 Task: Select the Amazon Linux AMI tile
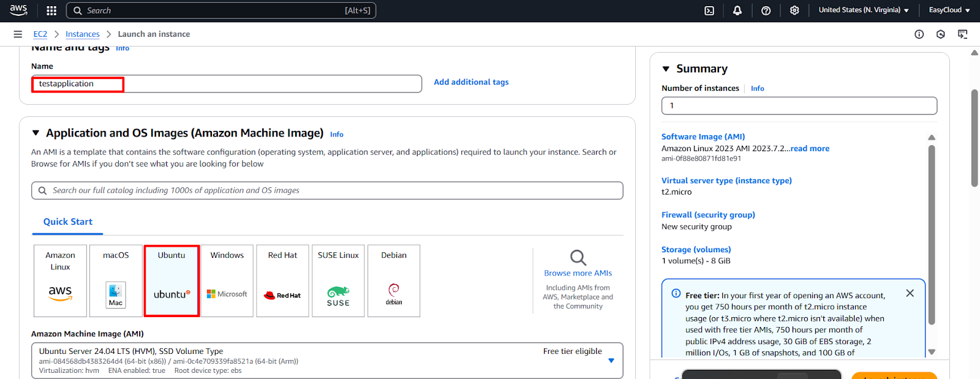60,281
